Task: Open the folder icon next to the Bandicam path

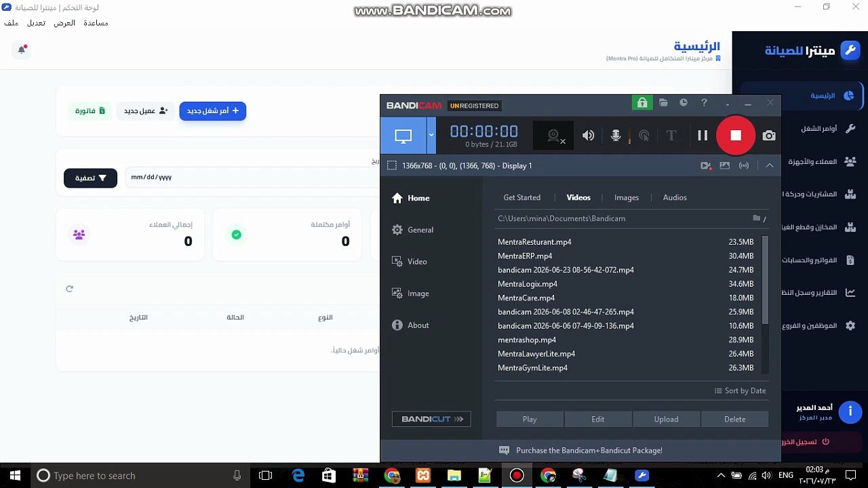Action: tap(757, 218)
